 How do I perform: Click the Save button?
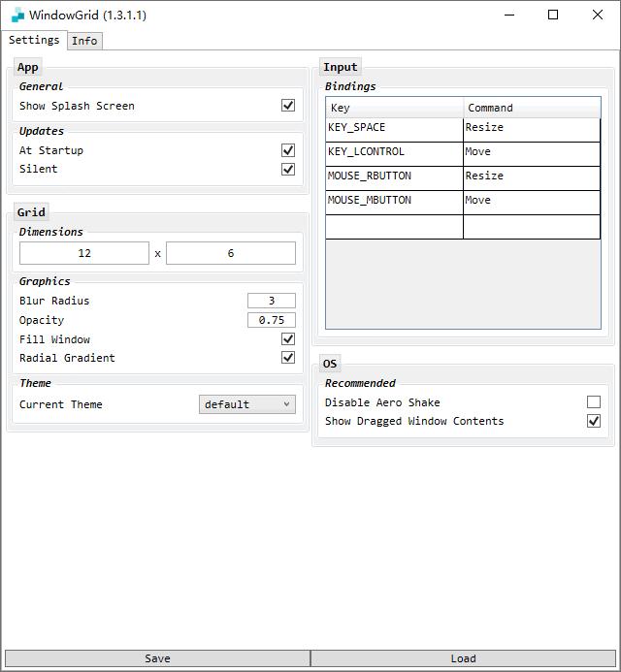(157, 658)
